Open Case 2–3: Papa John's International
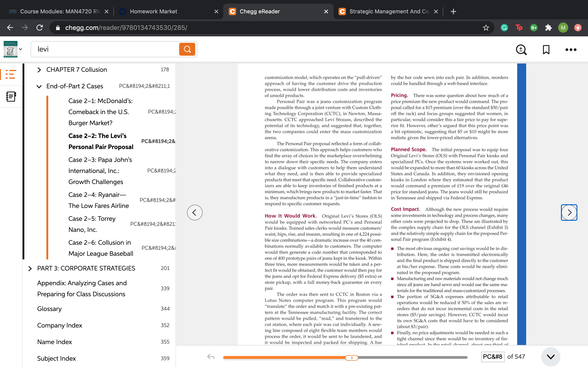Image resolution: width=588 pixels, height=368 pixels. (100, 171)
